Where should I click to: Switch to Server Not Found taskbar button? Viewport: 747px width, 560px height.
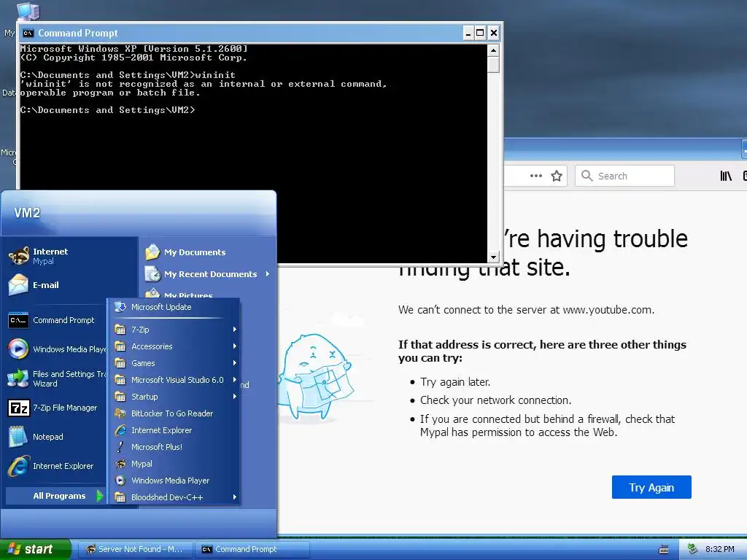134,549
